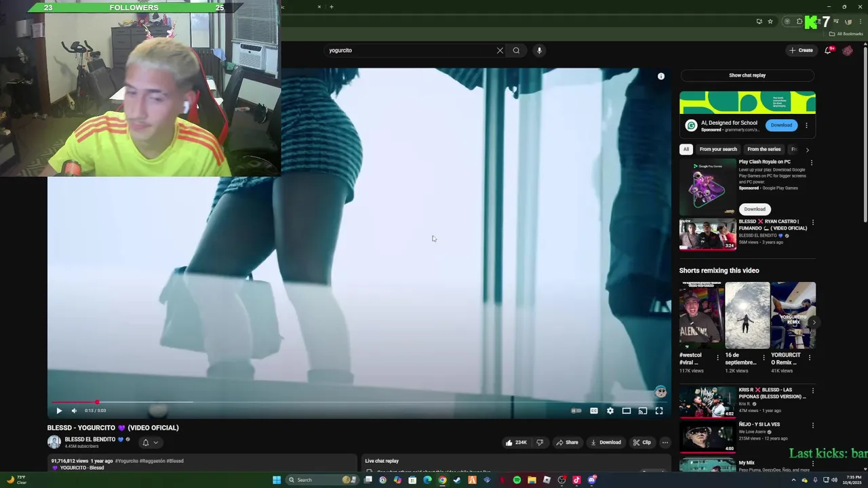Toggle the autoplay switch in player
This screenshot has height=488, width=868.
pyautogui.click(x=576, y=411)
